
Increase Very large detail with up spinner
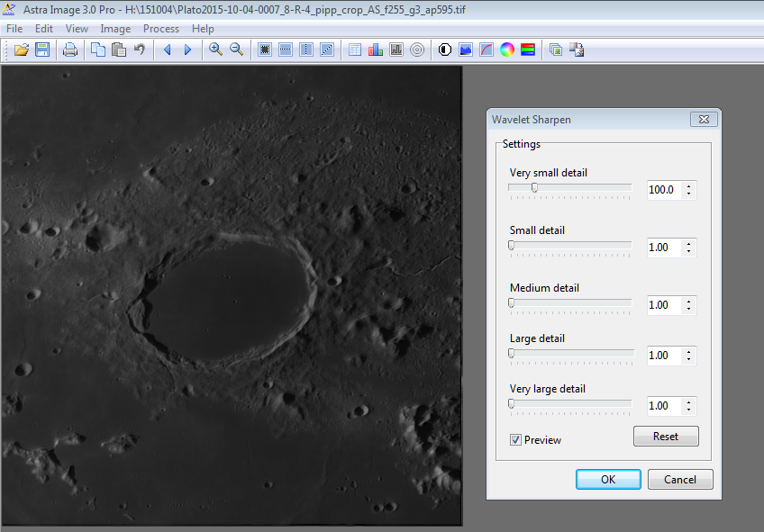coord(689,401)
